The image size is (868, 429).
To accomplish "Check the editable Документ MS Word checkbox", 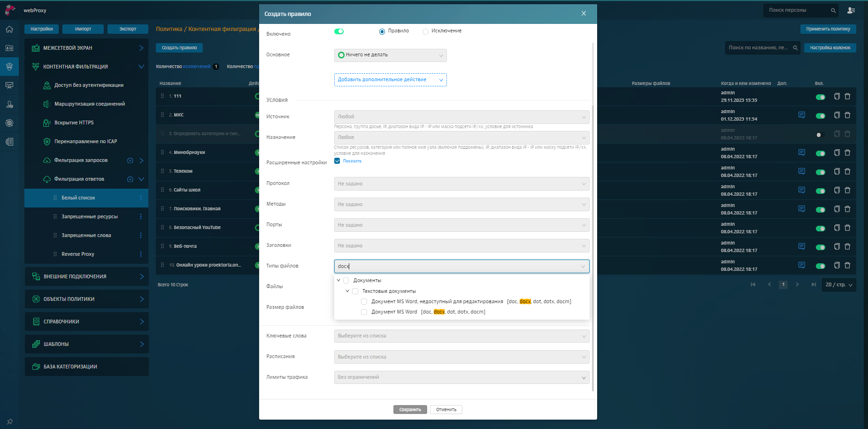I will pyautogui.click(x=364, y=312).
